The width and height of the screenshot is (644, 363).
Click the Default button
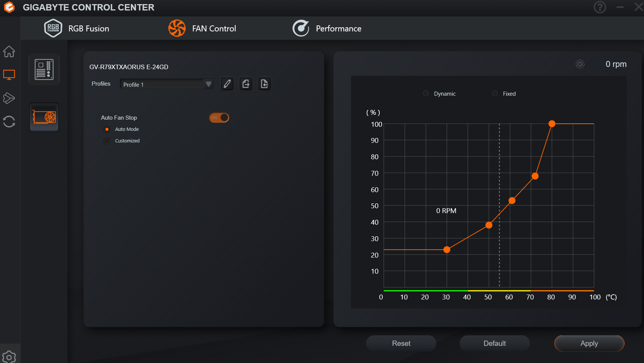[494, 343]
